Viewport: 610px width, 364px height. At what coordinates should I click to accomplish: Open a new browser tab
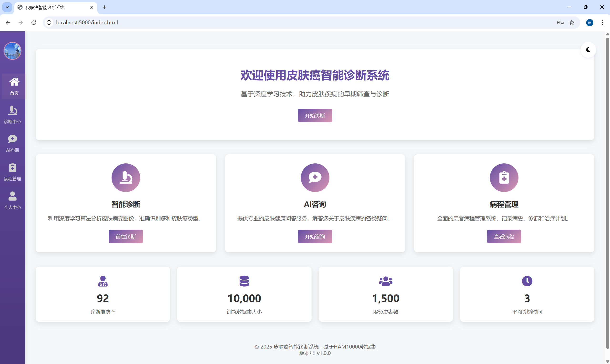pos(104,7)
